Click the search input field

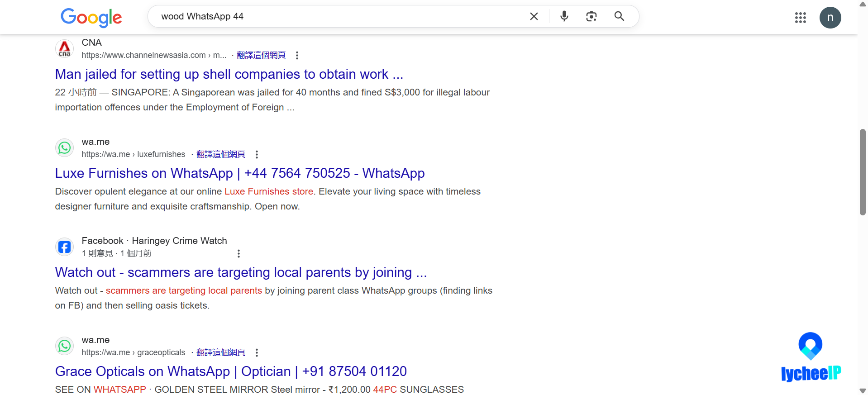[339, 16]
